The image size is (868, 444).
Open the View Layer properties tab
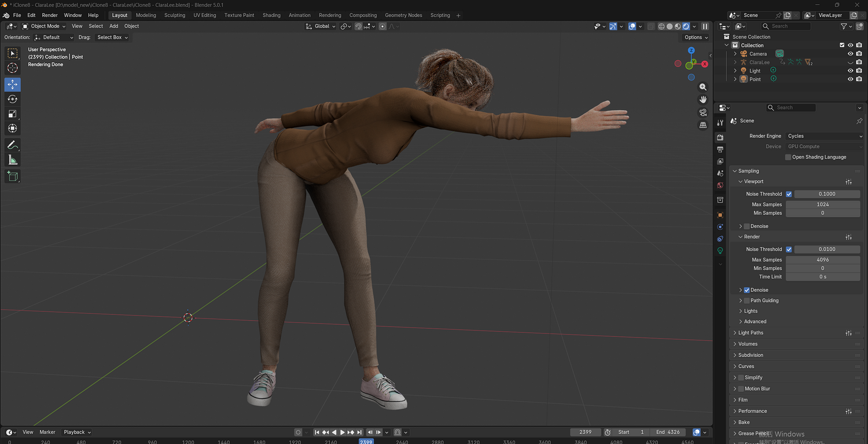[720, 162]
